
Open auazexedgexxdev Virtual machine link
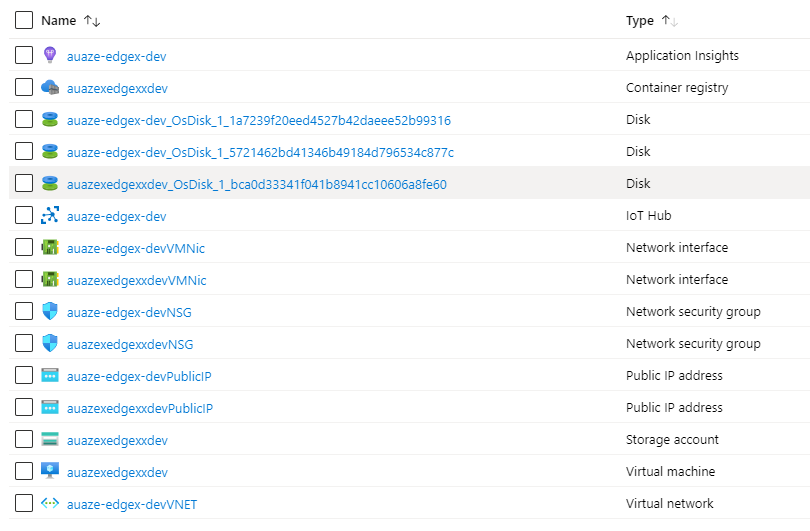click(x=117, y=473)
